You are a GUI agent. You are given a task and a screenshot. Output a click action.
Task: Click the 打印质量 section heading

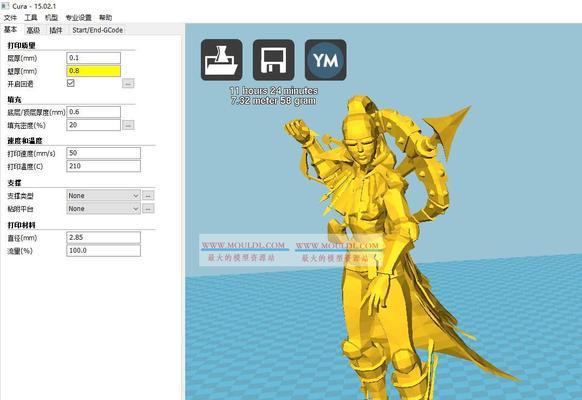click(21, 45)
